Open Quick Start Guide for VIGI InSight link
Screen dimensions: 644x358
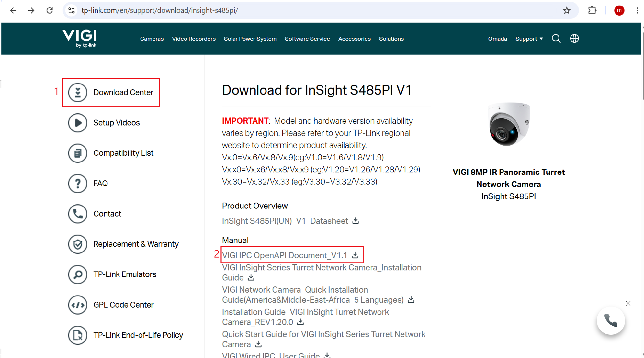point(324,339)
